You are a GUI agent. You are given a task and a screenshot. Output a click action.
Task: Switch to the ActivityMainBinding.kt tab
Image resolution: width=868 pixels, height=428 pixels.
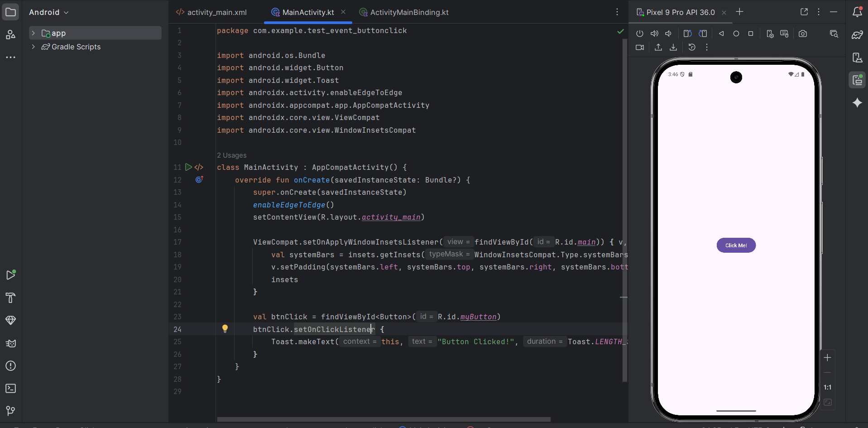point(409,12)
